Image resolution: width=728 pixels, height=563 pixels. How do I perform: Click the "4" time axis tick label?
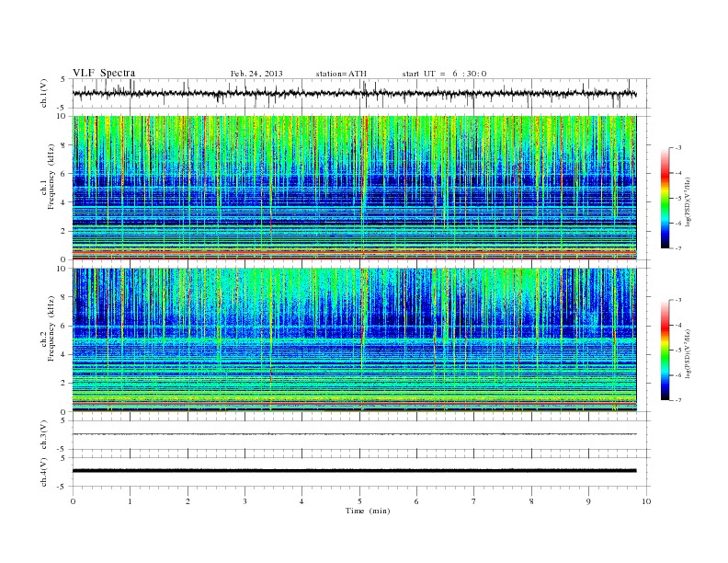click(x=301, y=501)
